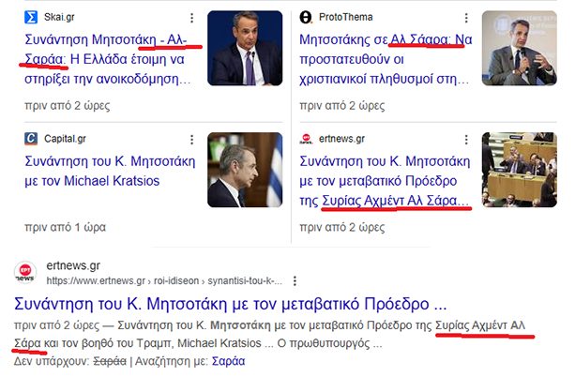Viewport: 575px width, 392px height.
Task: Open the three-dot menu for Capital.gr card
Action: 191,140
